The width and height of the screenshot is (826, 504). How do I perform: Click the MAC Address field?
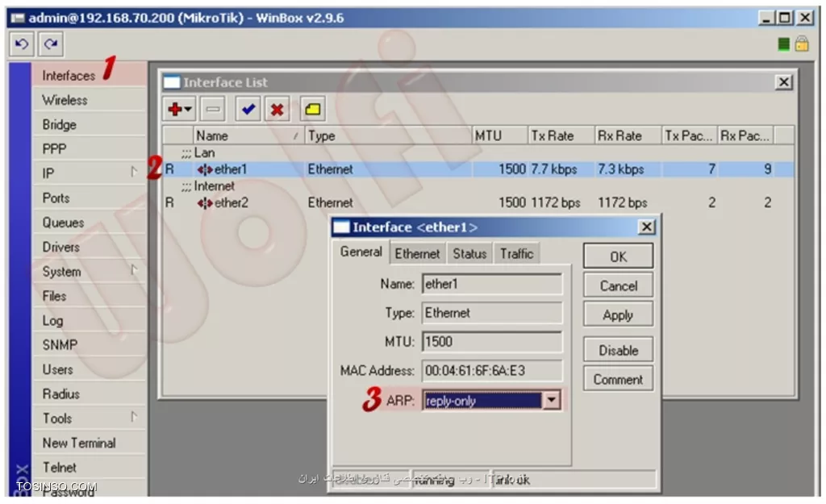click(491, 371)
